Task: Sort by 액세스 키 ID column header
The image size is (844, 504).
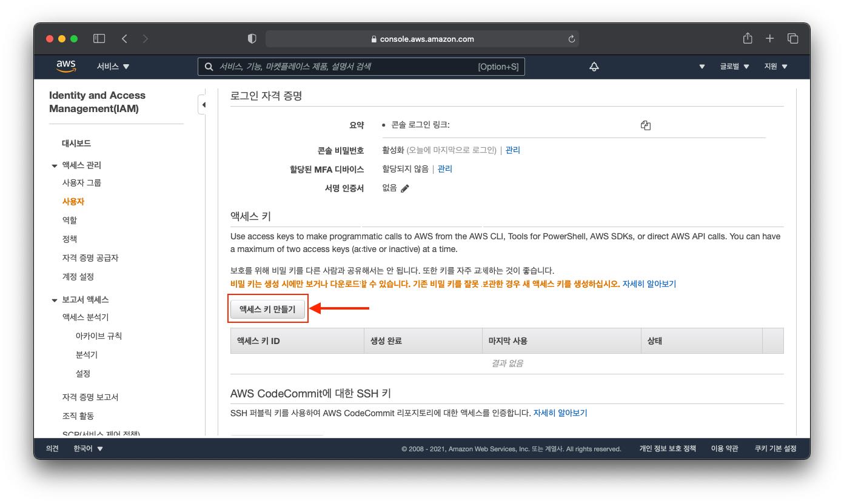Action: tap(297, 341)
